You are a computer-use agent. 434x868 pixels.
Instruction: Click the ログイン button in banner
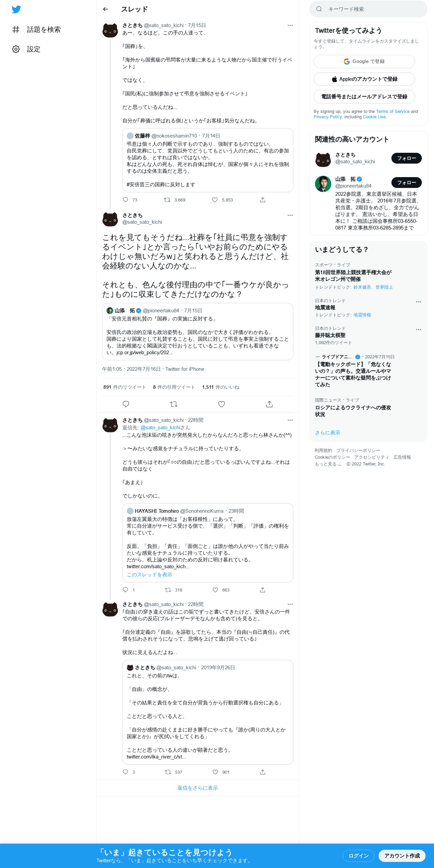click(358, 855)
